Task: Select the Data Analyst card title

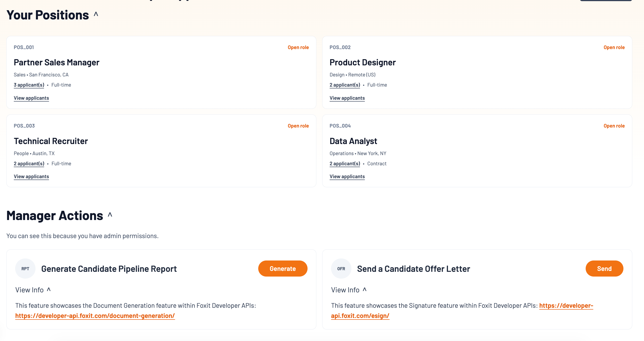Action: tap(353, 141)
